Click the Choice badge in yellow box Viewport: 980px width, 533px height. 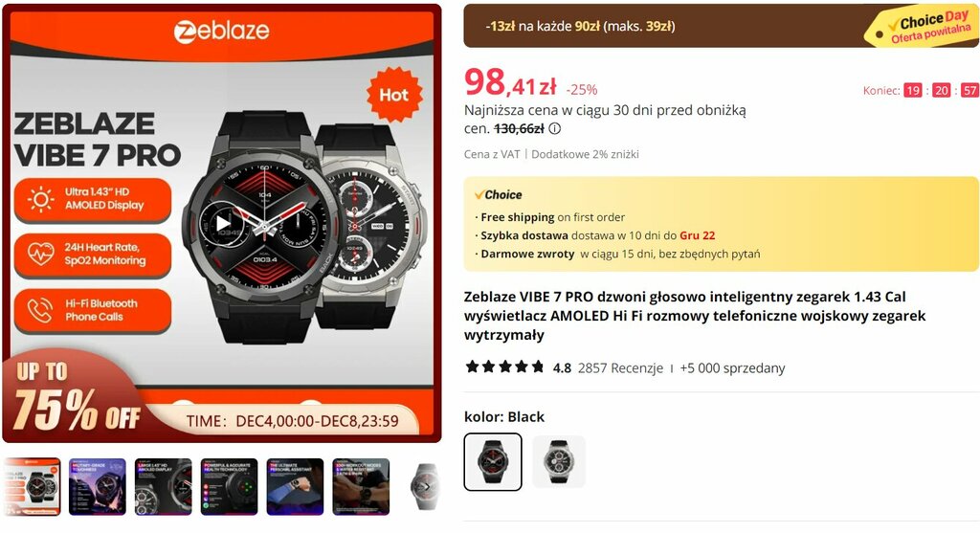click(498, 194)
